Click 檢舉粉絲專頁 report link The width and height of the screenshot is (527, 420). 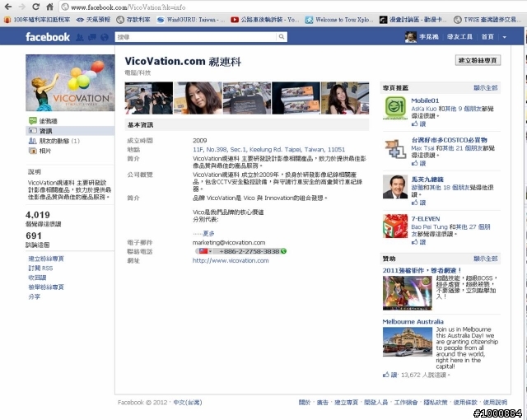point(46,287)
